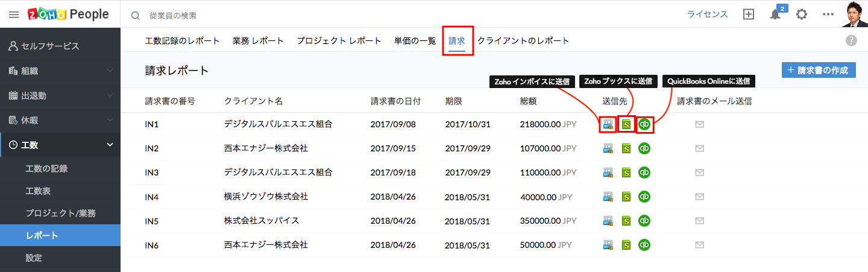Open the notifications bell
Image resolution: width=868 pixels, height=272 pixels.
775,15
